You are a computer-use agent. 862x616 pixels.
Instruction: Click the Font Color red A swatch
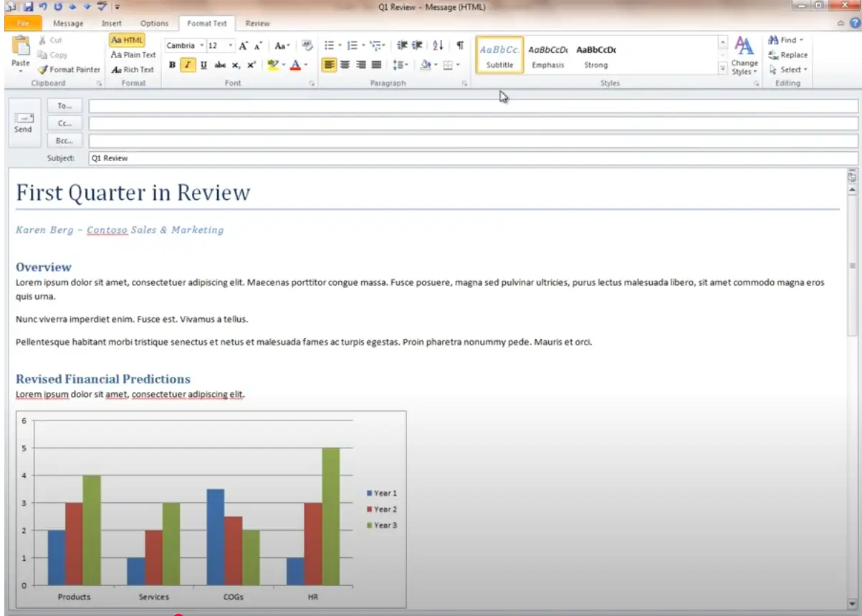[294, 64]
